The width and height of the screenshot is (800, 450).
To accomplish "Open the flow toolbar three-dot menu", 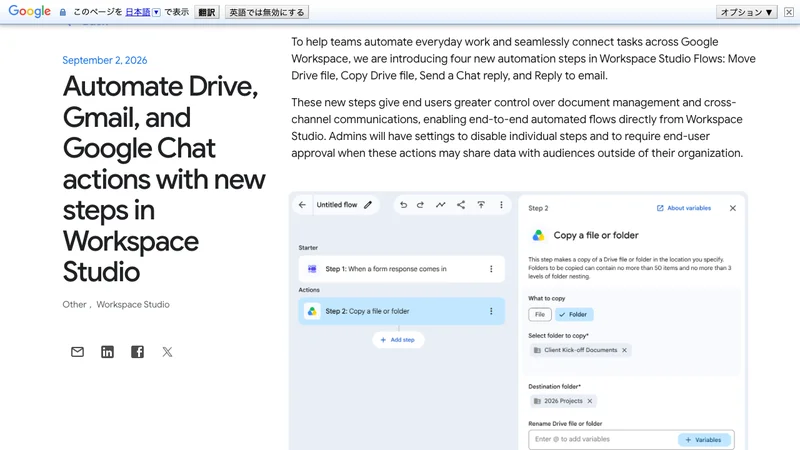I will click(501, 205).
